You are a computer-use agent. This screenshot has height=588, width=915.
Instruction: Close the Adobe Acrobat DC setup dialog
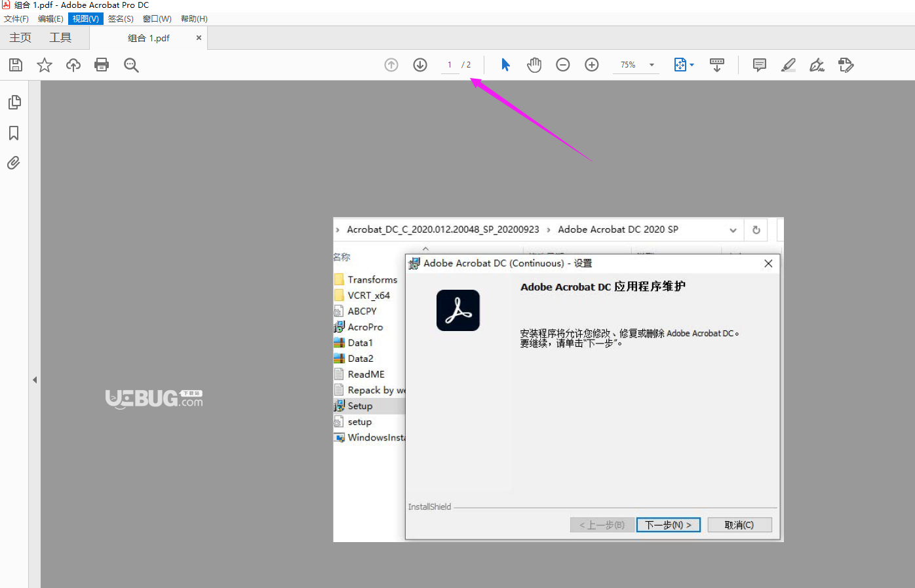768,264
